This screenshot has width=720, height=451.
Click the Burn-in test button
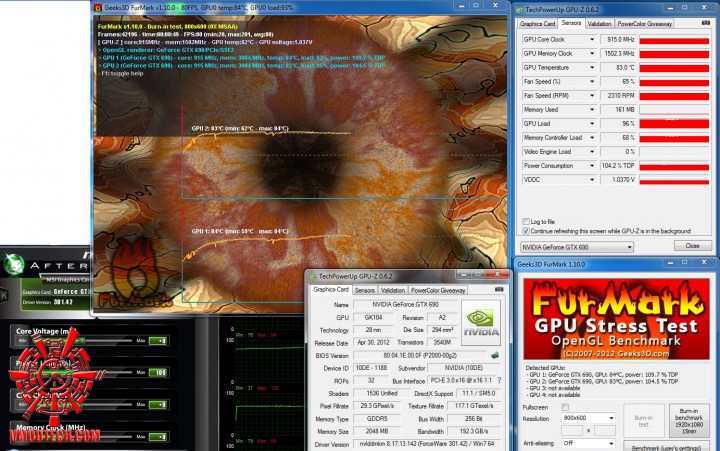[x=643, y=421]
